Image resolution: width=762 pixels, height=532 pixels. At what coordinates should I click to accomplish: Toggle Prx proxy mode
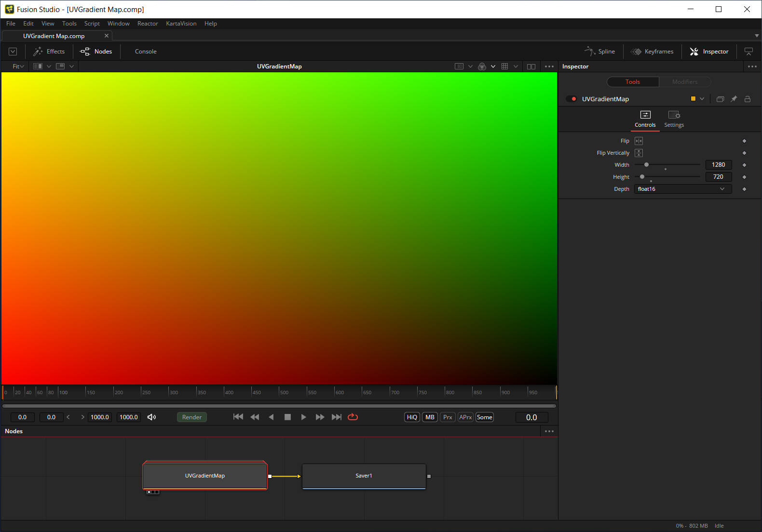click(x=448, y=417)
